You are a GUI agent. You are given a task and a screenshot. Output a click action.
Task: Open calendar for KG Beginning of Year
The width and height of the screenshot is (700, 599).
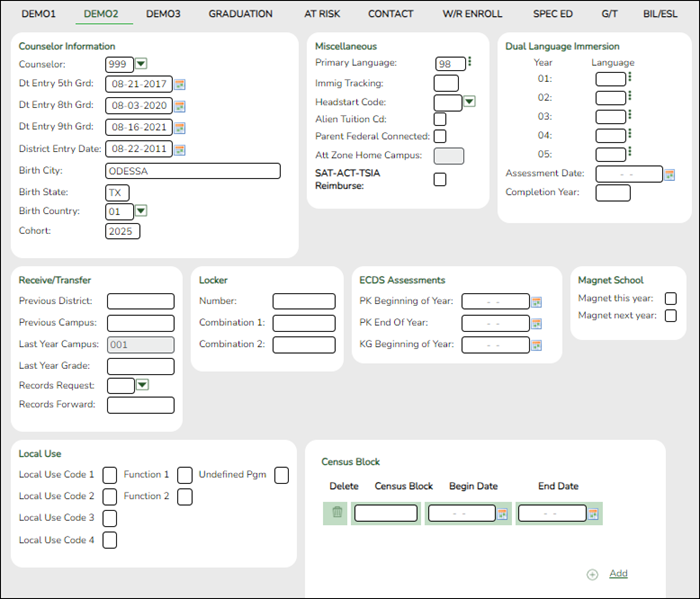(536, 345)
